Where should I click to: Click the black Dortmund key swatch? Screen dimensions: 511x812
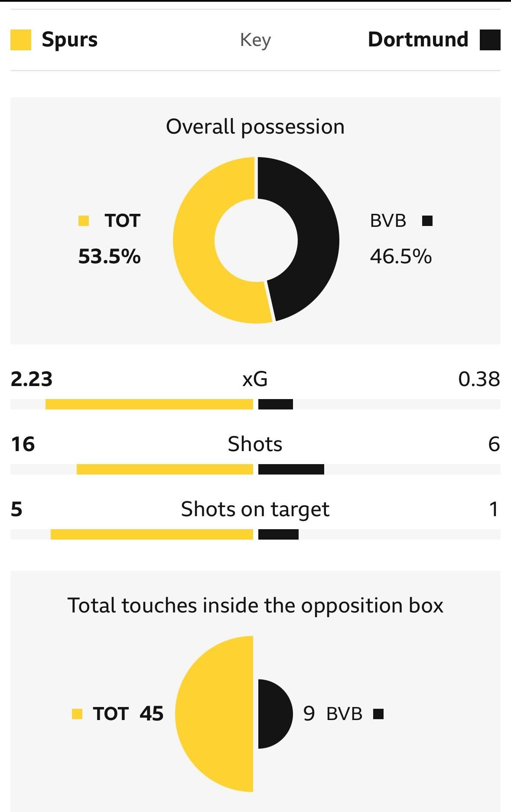click(x=490, y=40)
